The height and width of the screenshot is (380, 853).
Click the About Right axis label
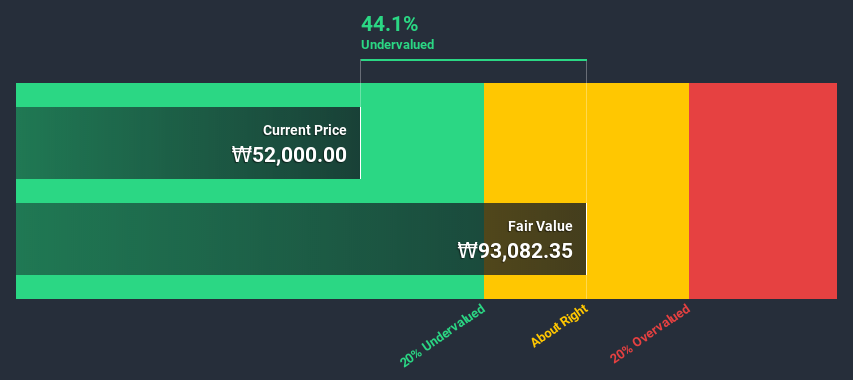pyautogui.click(x=560, y=326)
